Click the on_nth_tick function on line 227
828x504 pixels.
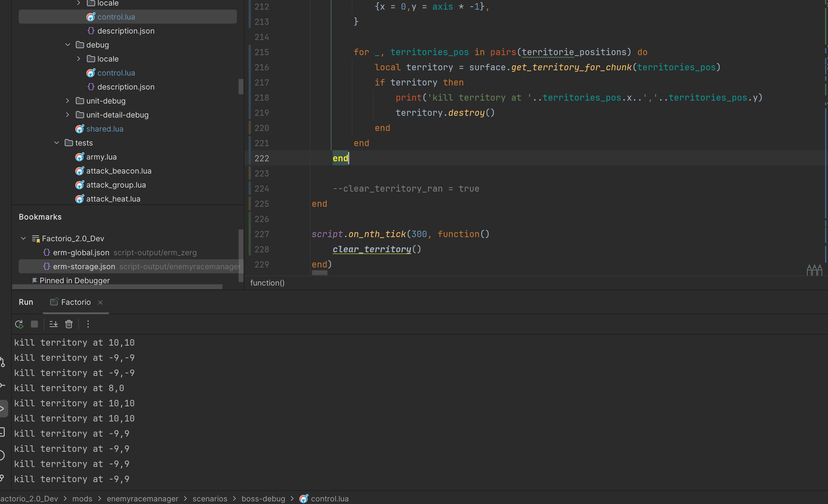(x=377, y=234)
